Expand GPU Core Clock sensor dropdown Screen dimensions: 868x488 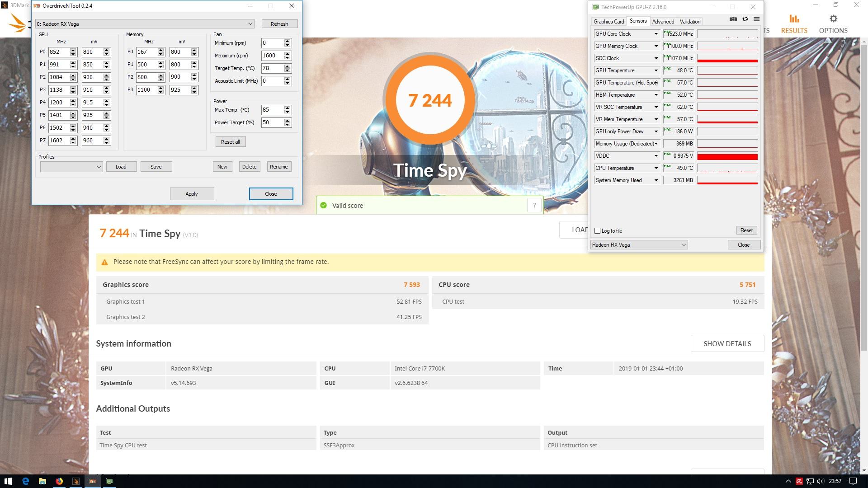(x=656, y=34)
